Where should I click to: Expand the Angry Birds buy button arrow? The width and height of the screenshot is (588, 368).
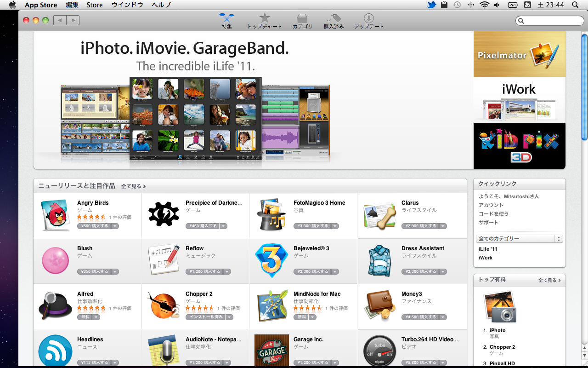(x=115, y=226)
